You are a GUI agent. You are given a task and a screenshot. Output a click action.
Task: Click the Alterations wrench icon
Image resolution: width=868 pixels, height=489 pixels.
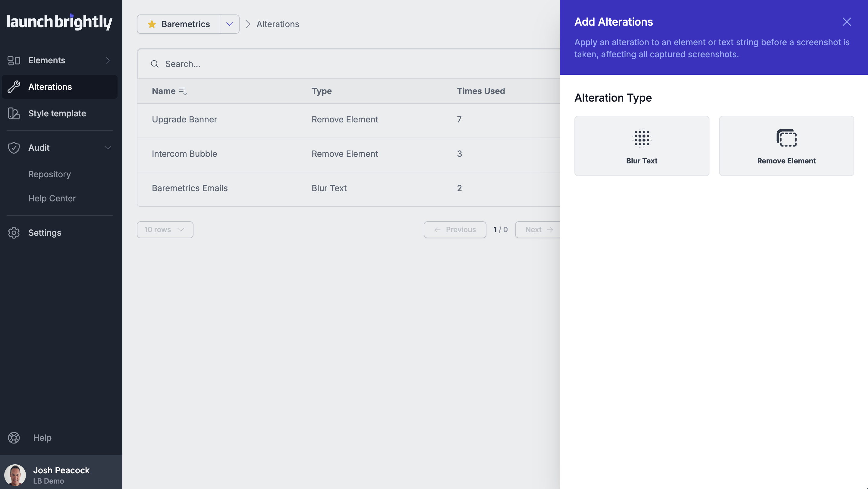pos(14,87)
